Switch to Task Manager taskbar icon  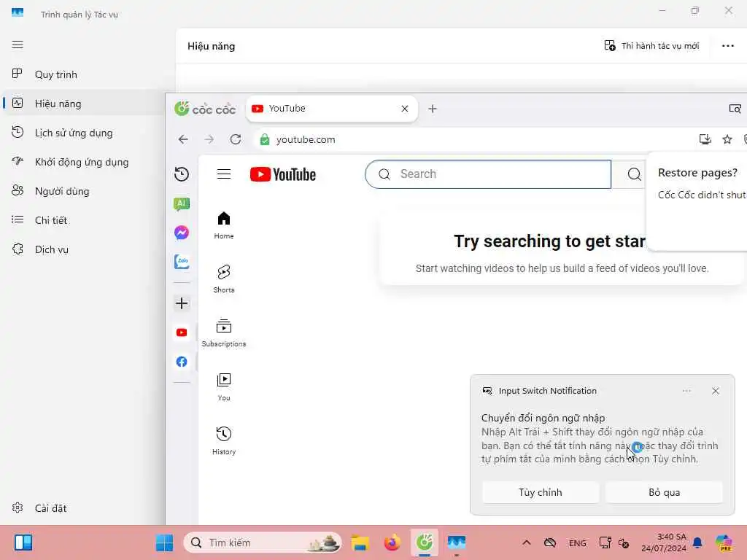[x=457, y=542]
